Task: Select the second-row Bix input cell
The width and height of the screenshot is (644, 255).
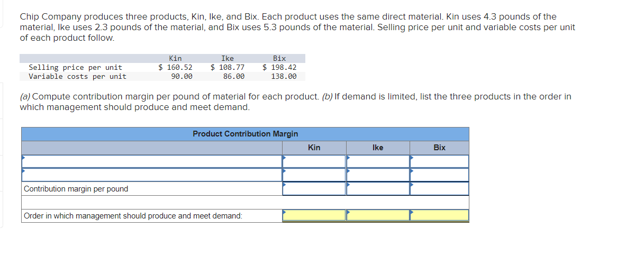Action: (439, 175)
